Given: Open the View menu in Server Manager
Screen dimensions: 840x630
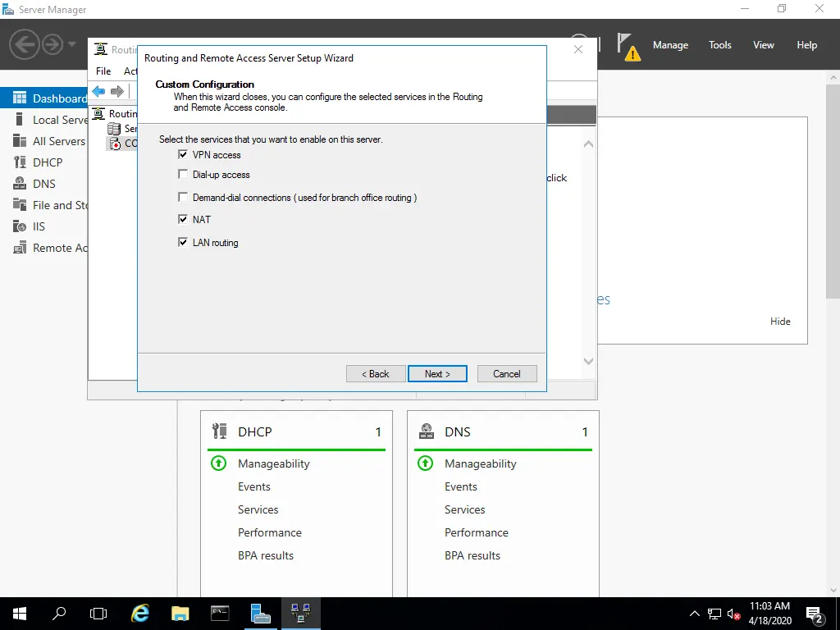Looking at the screenshot, I should [x=764, y=45].
